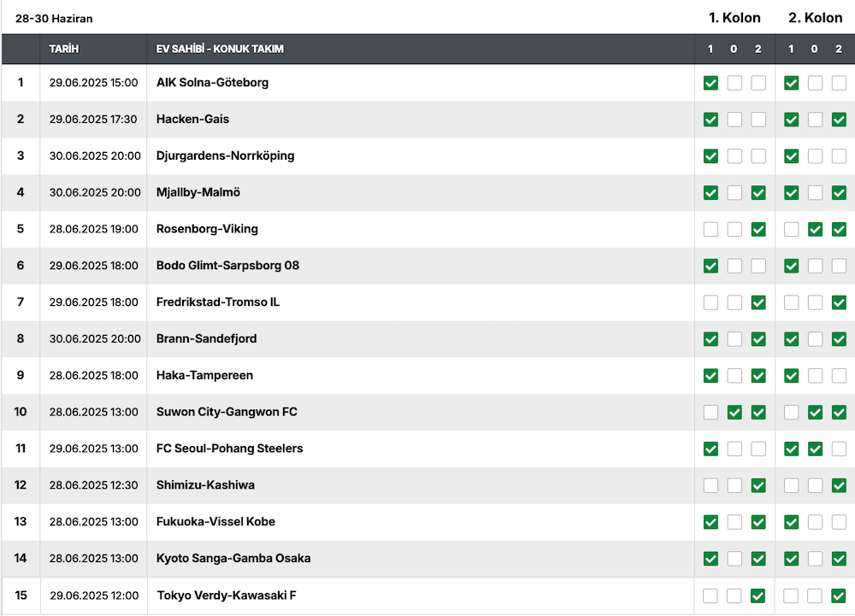The height and width of the screenshot is (616, 855).
Task: Check 2. Kolon result 1 for Tokyo Verdy-Kawasaki F
Action: [x=791, y=595]
